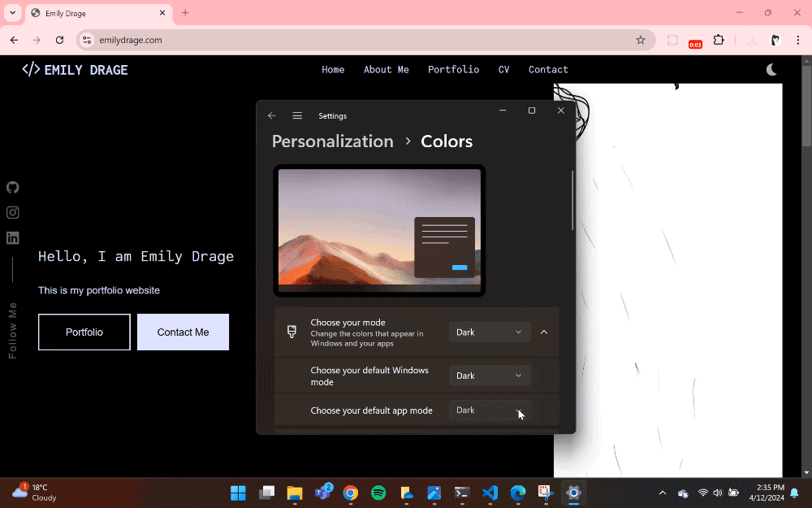The height and width of the screenshot is (508, 812).
Task: Click the outlined Portfolio button
Action: 84,332
